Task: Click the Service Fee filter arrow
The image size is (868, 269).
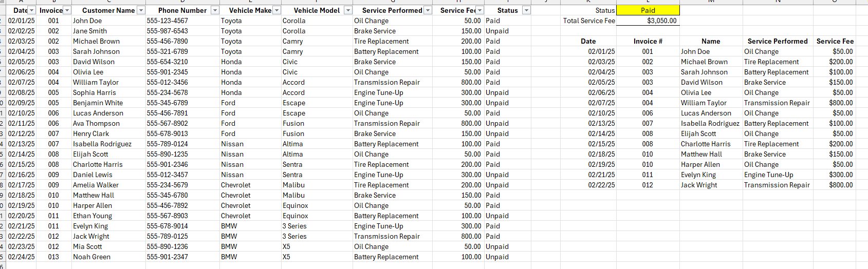Action: (479, 10)
